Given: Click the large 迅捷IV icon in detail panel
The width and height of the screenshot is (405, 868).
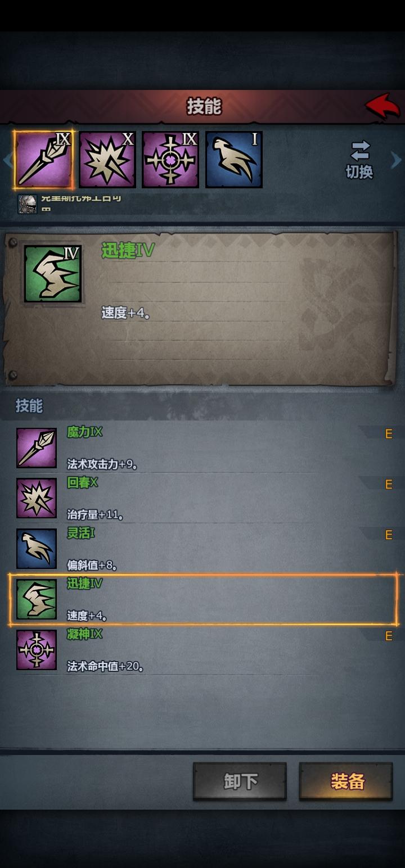Looking at the screenshot, I should [53, 274].
